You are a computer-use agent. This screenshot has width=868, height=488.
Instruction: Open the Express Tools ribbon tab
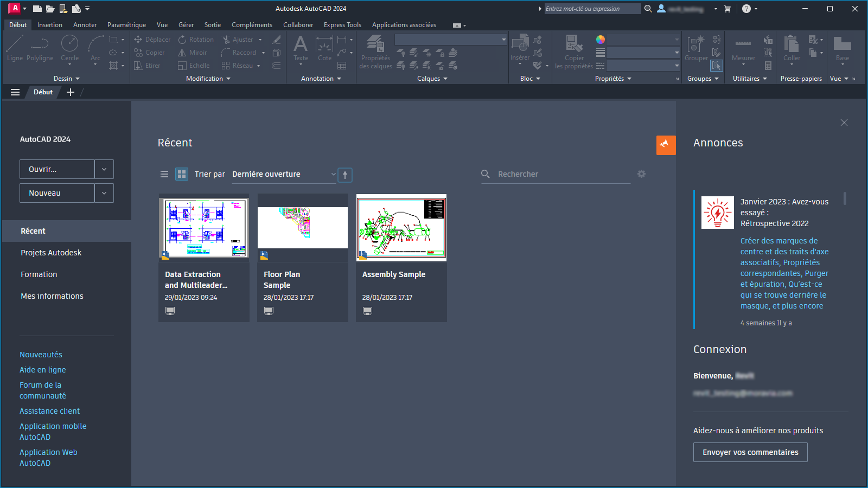click(342, 24)
